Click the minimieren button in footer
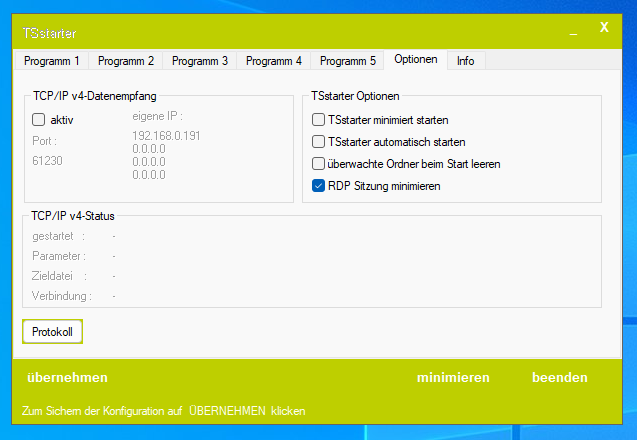 [453, 377]
